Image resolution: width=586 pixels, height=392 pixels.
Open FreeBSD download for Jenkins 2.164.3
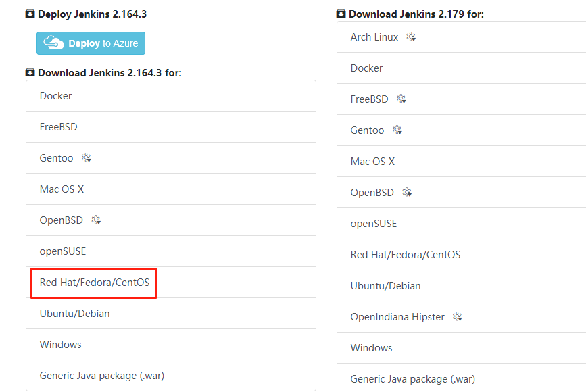tap(171, 126)
